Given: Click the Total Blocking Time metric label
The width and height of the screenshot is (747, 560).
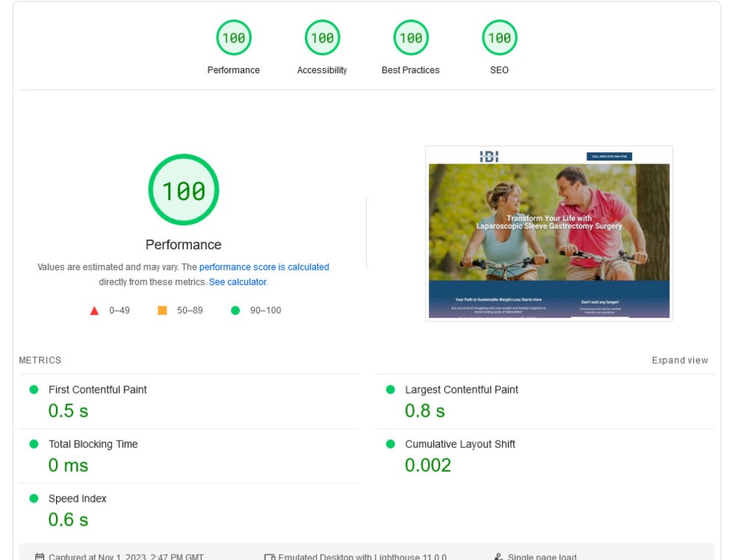Looking at the screenshot, I should pyautogui.click(x=93, y=444).
